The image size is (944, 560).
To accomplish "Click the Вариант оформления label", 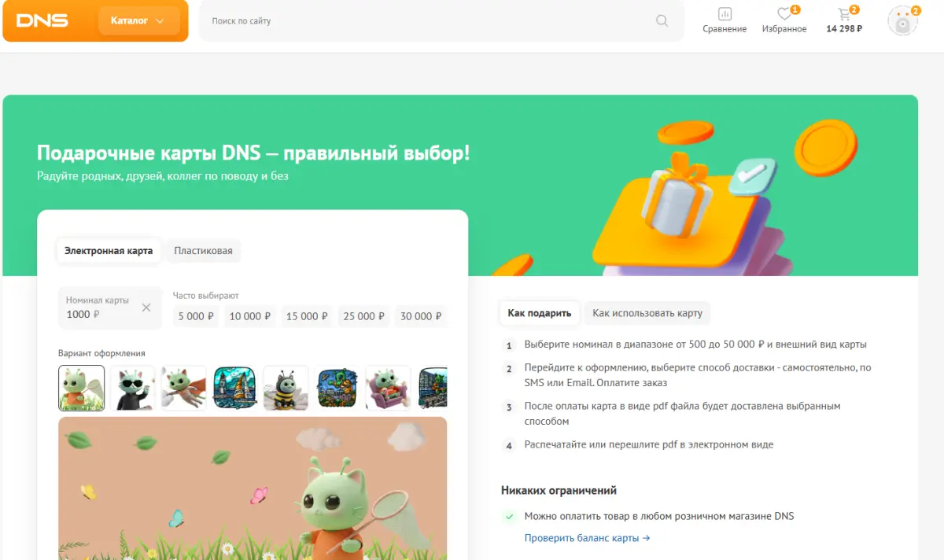I will click(x=101, y=353).
